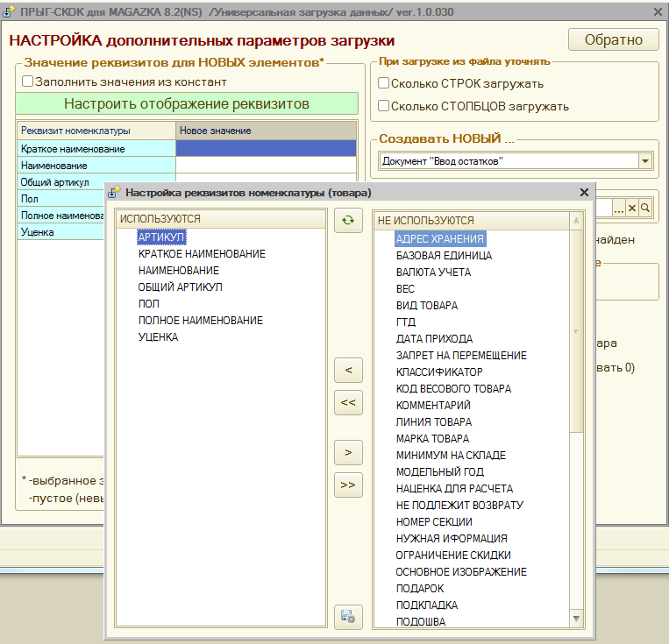Viewport: 669px width, 644px height.
Task: Select НЕ ПОДЛЕЖИТ ВОЗВРАТУ item
Action: (x=459, y=505)
